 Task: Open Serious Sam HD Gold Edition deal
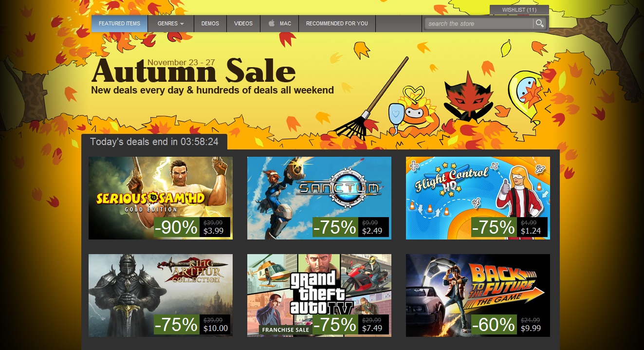[161, 198]
